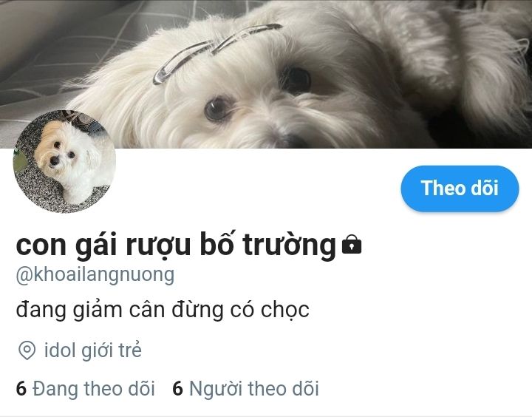Click the hair clip on the banner dog
The height and width of the screenshot is (417, 532).
coord(217,52)
